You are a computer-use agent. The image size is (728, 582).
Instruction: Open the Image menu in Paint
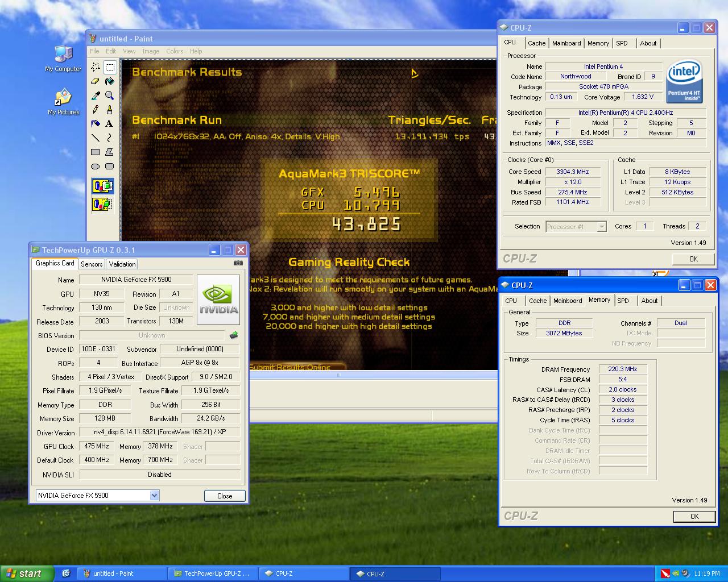click(151, 51)
